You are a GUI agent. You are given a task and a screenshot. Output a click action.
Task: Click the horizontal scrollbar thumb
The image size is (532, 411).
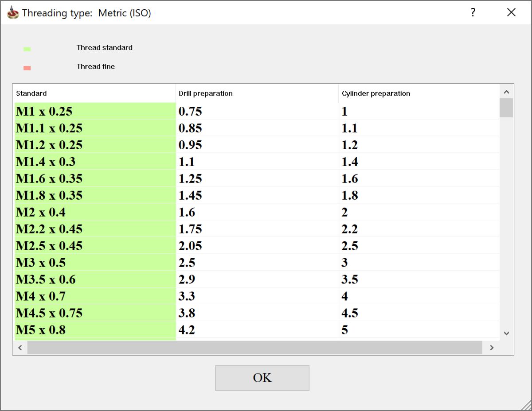coord(254,348)
